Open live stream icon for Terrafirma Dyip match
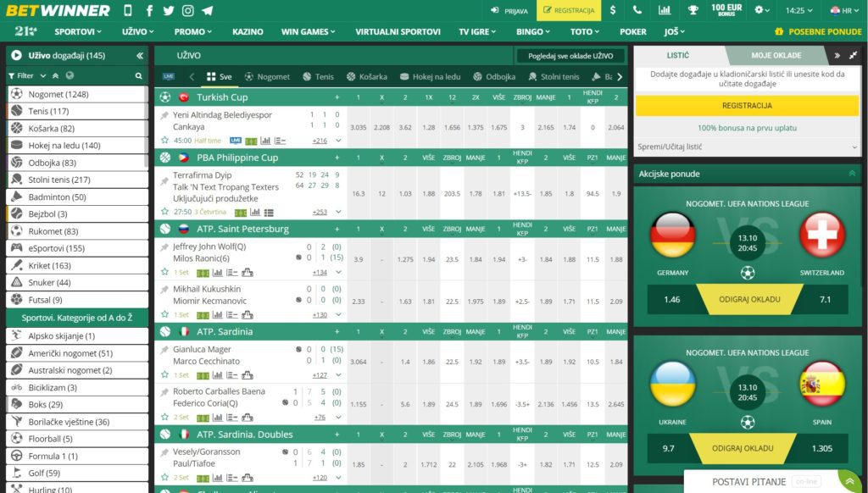This screenshot has height=493, width=868. 240,212
